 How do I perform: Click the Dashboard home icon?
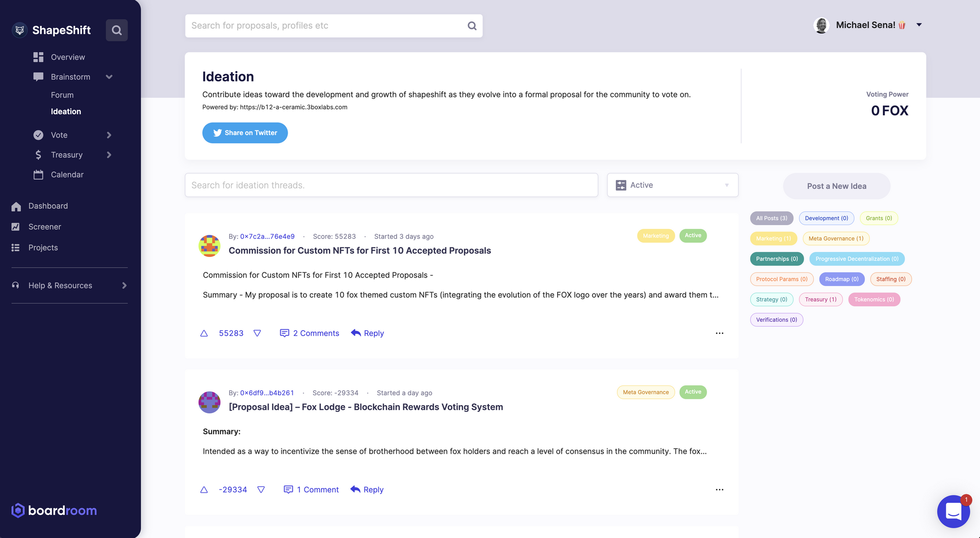16,206
